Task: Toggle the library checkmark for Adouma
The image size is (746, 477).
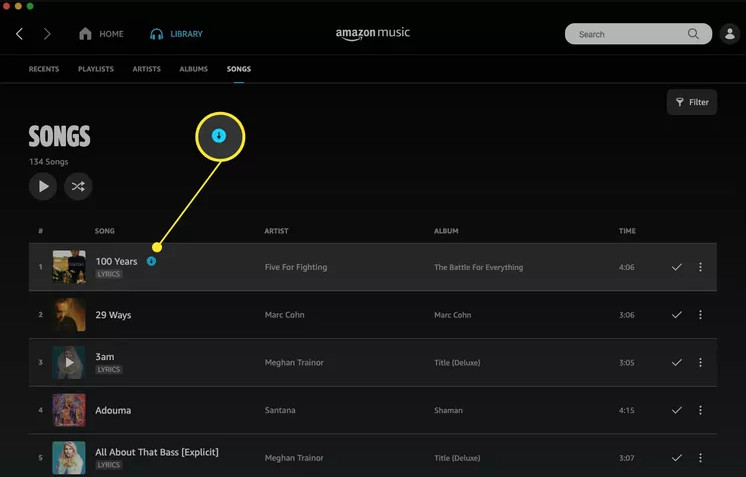Action: 677,410
